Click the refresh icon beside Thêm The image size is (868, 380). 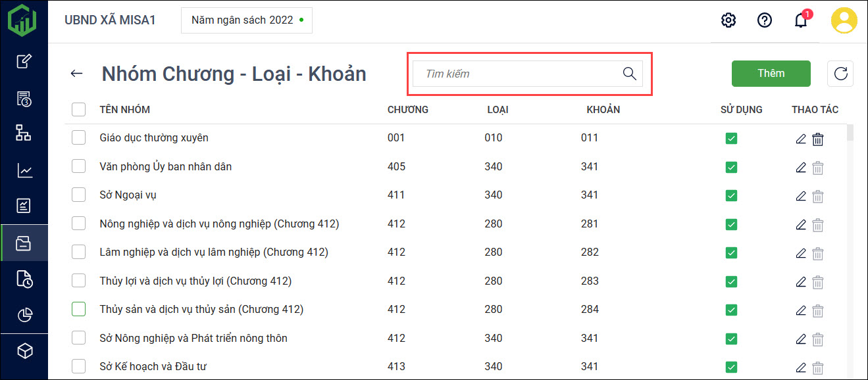tap(840, 74)
